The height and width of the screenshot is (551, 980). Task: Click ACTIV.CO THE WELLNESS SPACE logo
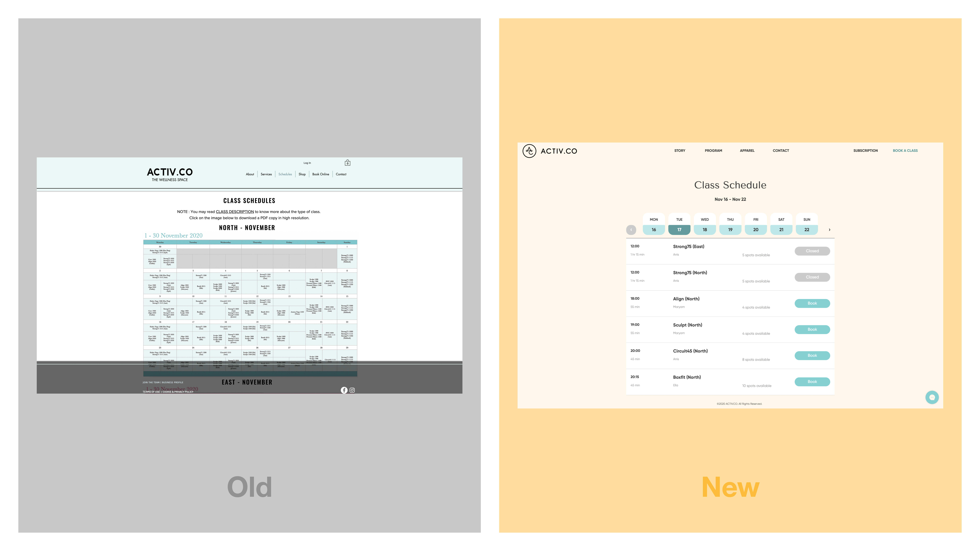pos(170,174)
